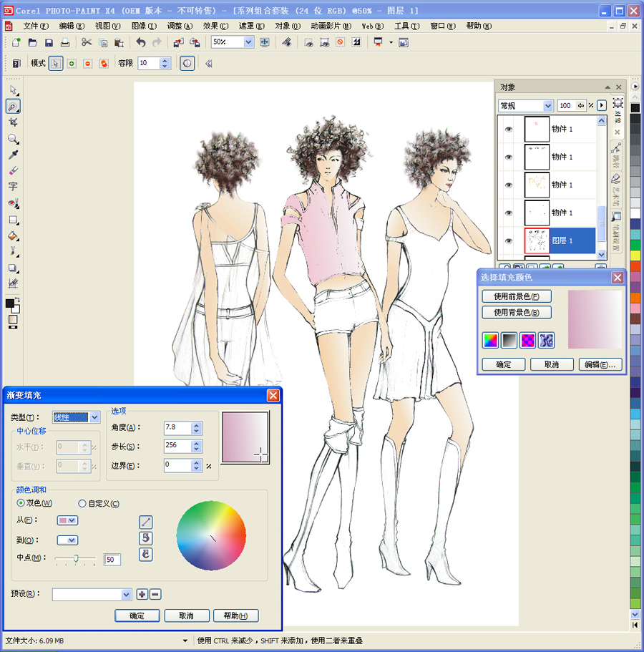Viewport: 644px width, 652px height.
Task: Select the 图层 1 layer thumbnail
Action: 537,240
